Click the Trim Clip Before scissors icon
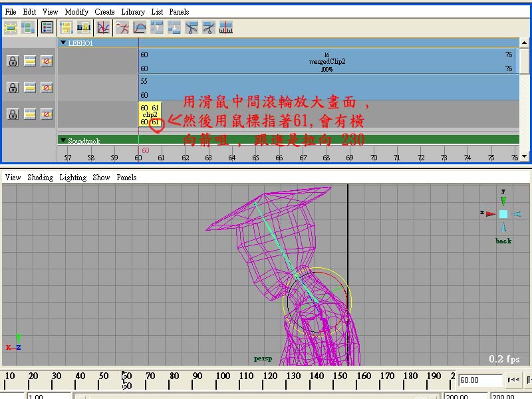Viewport: 532px width, 399px height. (x=192, y=27)
